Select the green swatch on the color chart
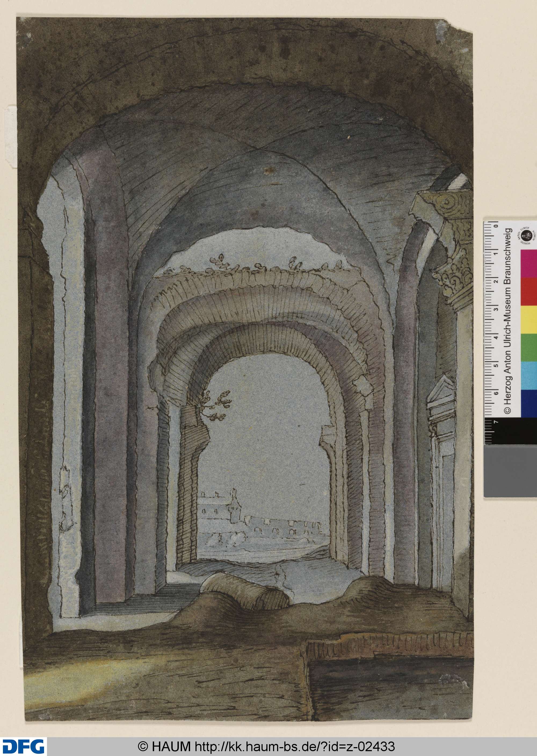537x756 pixels. (528, 348)
